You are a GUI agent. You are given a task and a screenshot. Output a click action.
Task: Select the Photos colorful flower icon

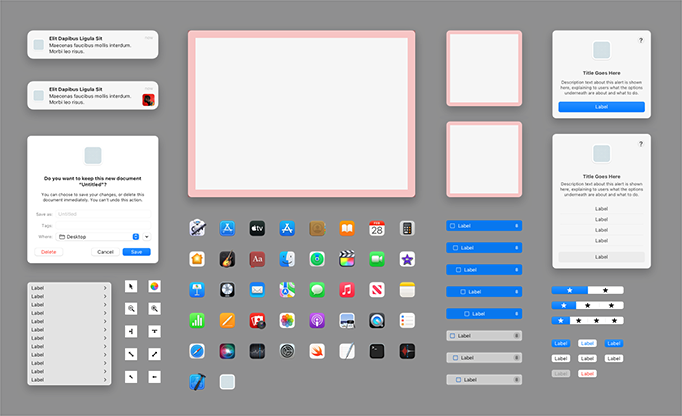[287, 321]
